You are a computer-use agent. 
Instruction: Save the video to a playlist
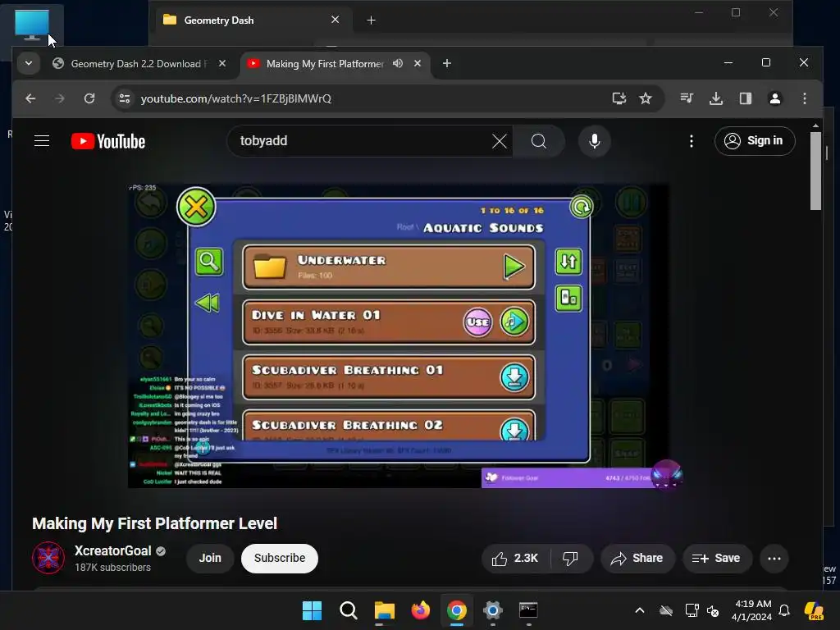point(716,558)
